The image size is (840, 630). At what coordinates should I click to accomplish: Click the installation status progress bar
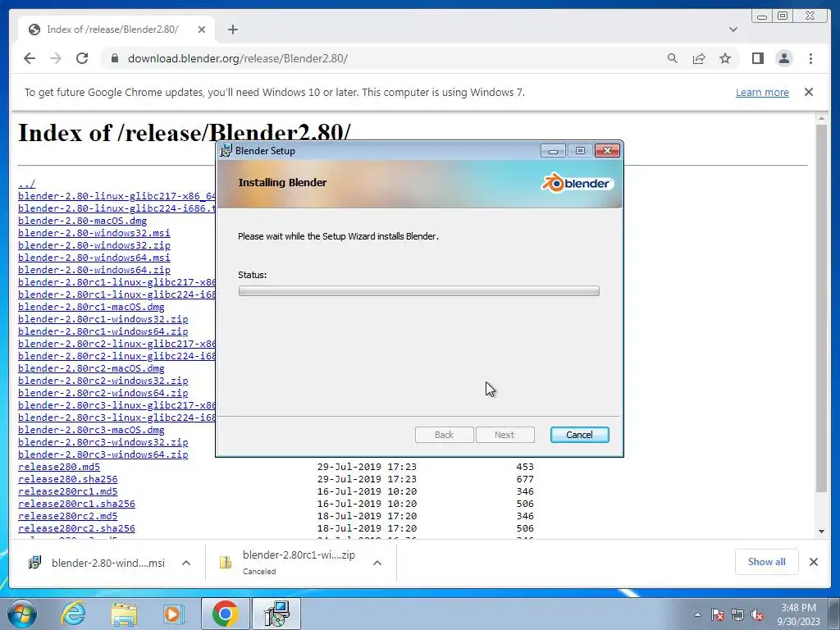419,291
